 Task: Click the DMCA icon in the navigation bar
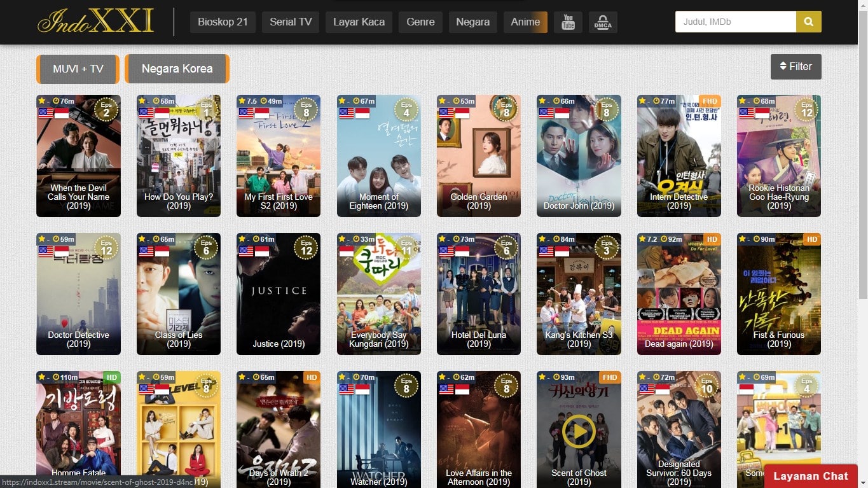602,22
